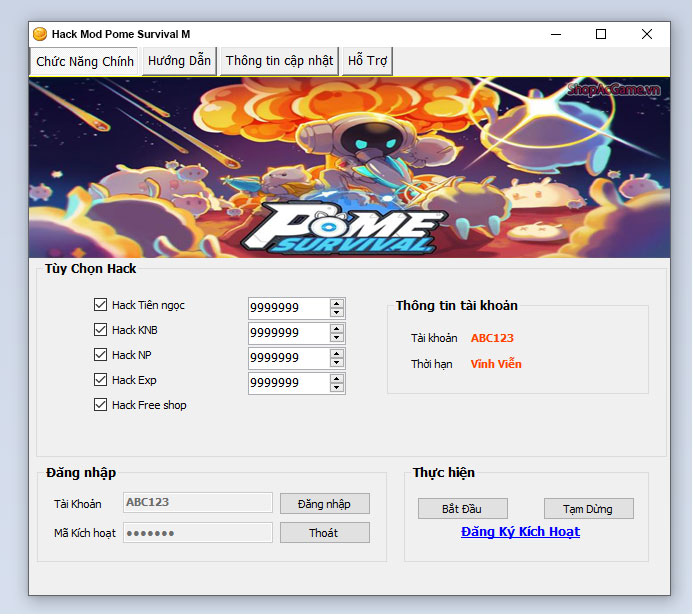Increase the Hack Tiên ngọc value with up arrow
Image resolution: width=693 pixels, height=616 pixels.
click(337, 304)
